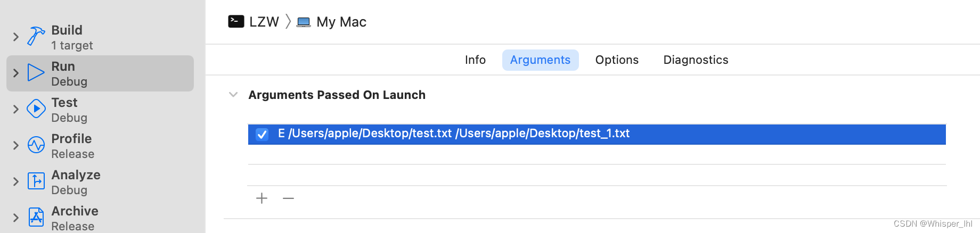Click the Test diamond play icon
Image resolution: width=980 pixels, height=233 pixels.
(36, 109)
